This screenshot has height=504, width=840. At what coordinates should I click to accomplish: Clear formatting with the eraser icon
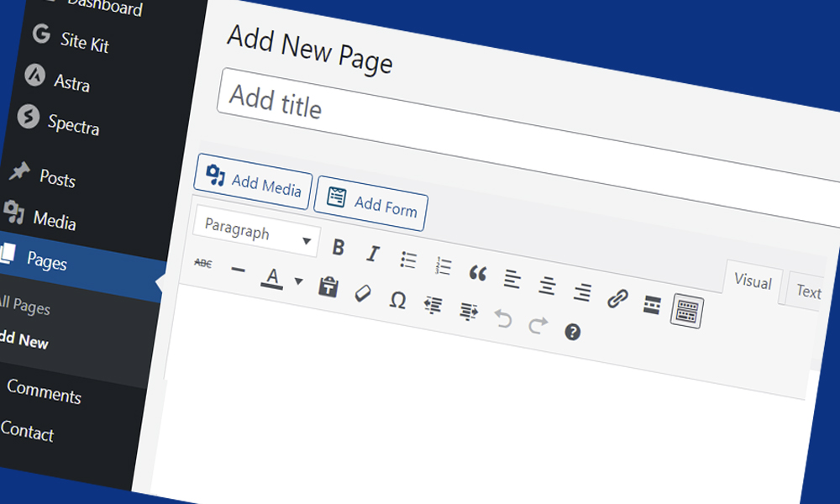[x=363, y=293]
